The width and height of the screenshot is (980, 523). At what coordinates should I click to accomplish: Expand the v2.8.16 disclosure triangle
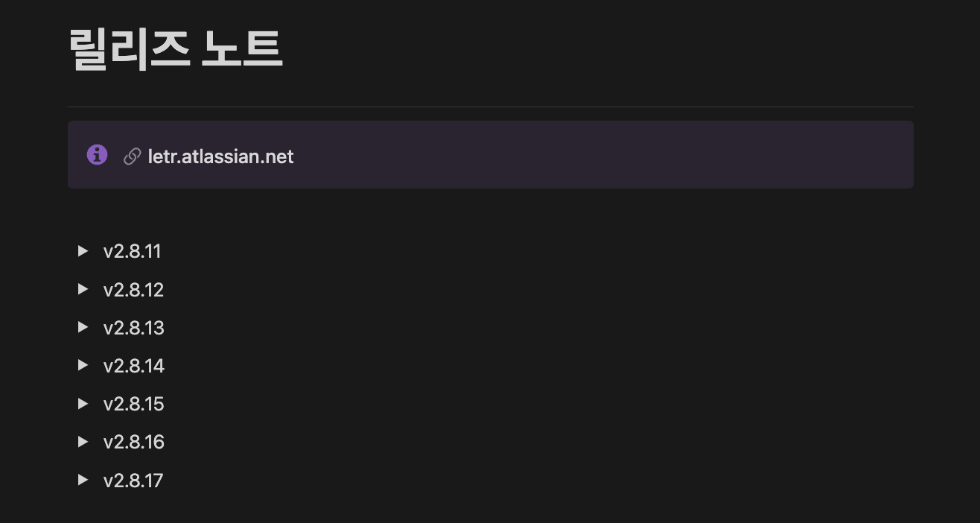tap(83, 442)
